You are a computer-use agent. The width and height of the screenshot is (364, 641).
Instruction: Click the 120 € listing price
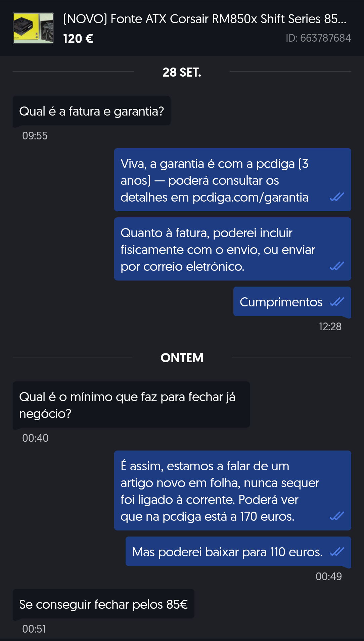click(x=78, y=39)
